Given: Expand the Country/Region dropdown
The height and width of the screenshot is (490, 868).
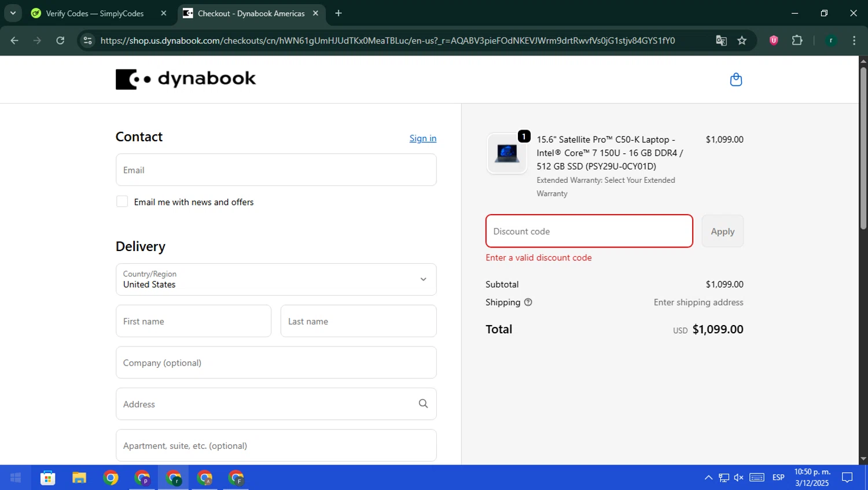Looking at the screenshot, I should (276, 279).
